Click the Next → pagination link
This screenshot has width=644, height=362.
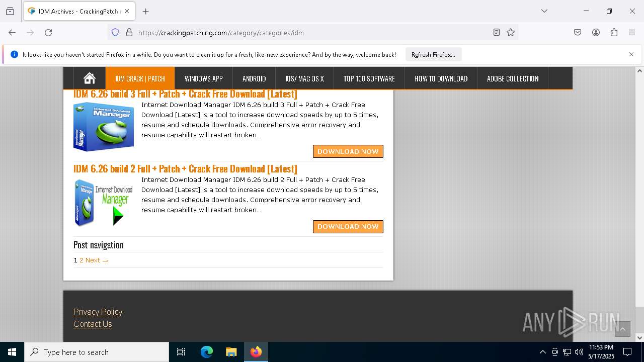(x=97, y=260)
